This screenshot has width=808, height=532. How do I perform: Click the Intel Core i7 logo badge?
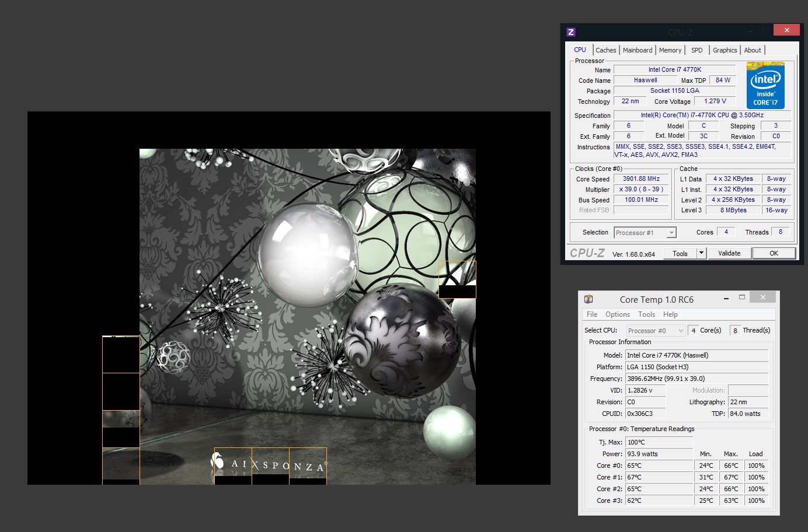click(765, 86)
